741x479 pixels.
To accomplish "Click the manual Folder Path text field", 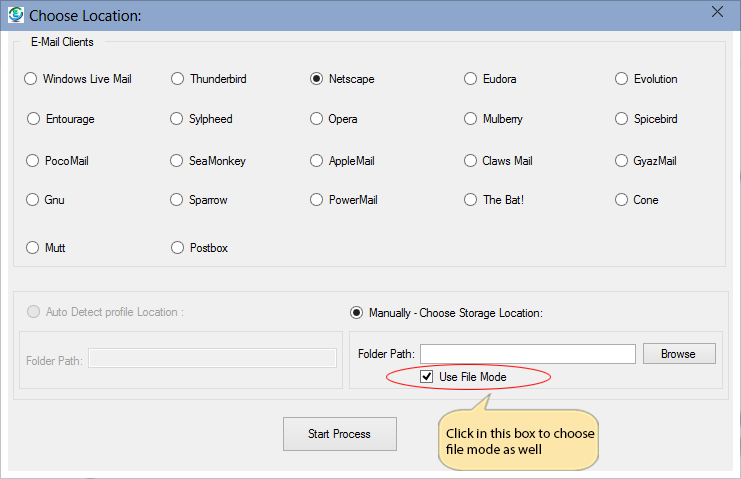I will tap(527, 354).
